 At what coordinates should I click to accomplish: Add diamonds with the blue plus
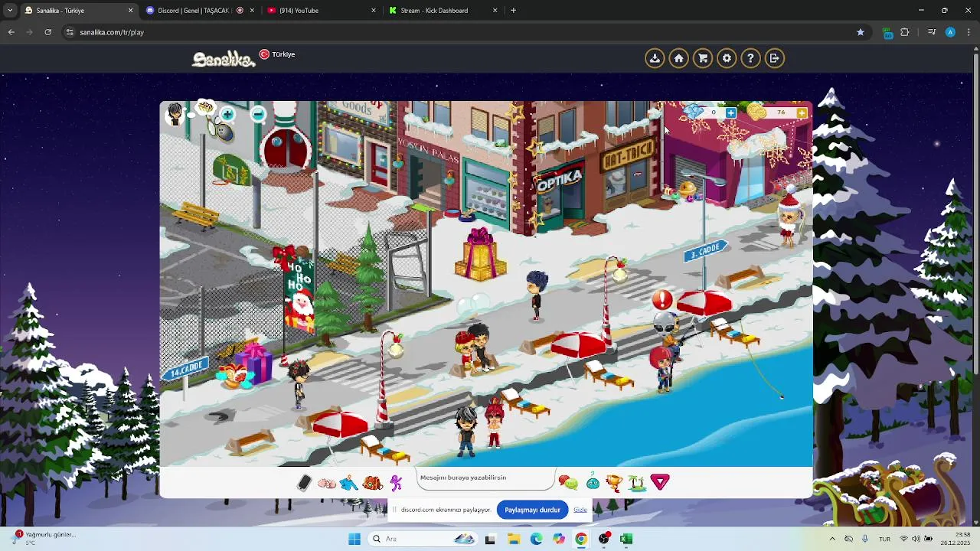tap(730, 113)
